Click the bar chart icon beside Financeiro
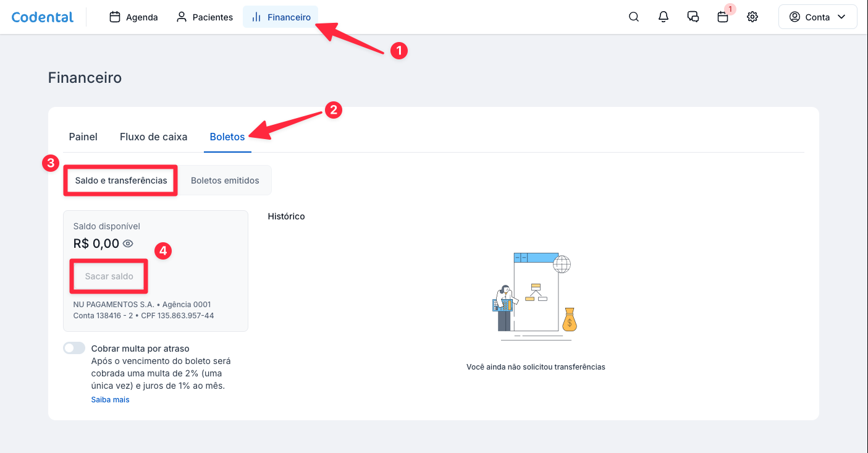This screenshot has width=868, height=453. click(x=256, y=17)
